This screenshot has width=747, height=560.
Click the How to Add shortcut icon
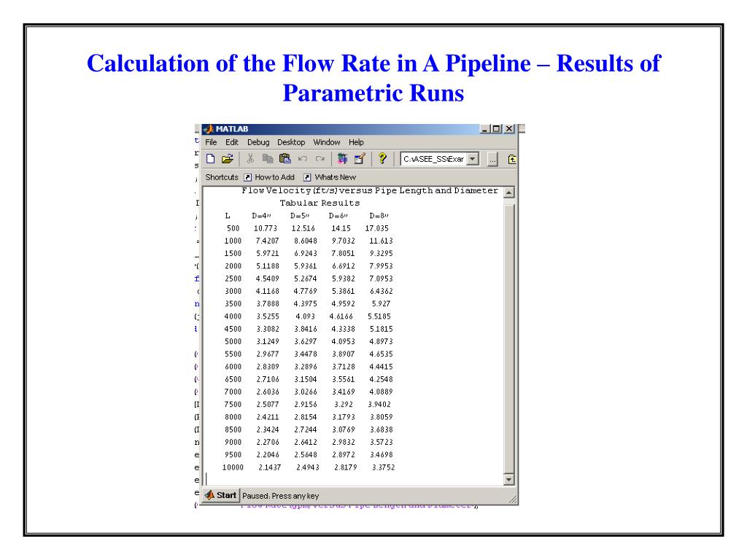click(x=248, y=177)
